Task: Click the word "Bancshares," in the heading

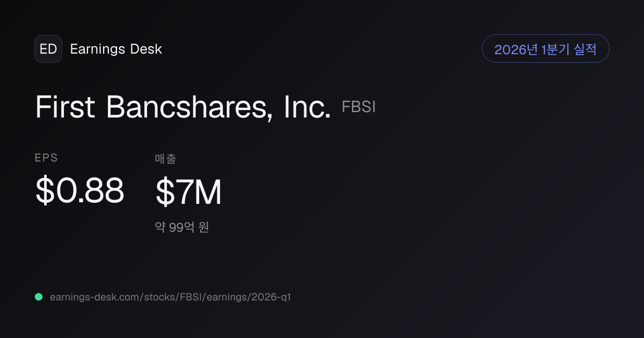Action: pos(188,108)
